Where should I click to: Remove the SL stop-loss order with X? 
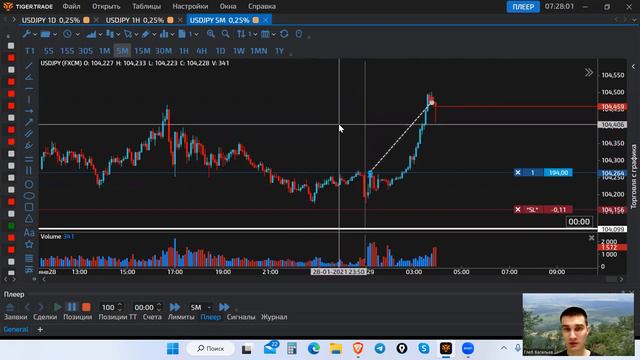pyautogui.click(x=518, y=210)
